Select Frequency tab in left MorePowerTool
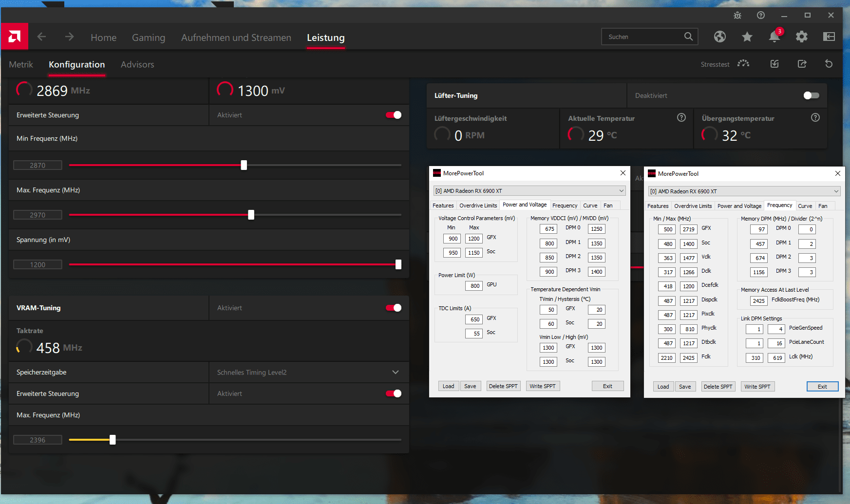This screenshot has height=504, width=850. coord(565,205)
